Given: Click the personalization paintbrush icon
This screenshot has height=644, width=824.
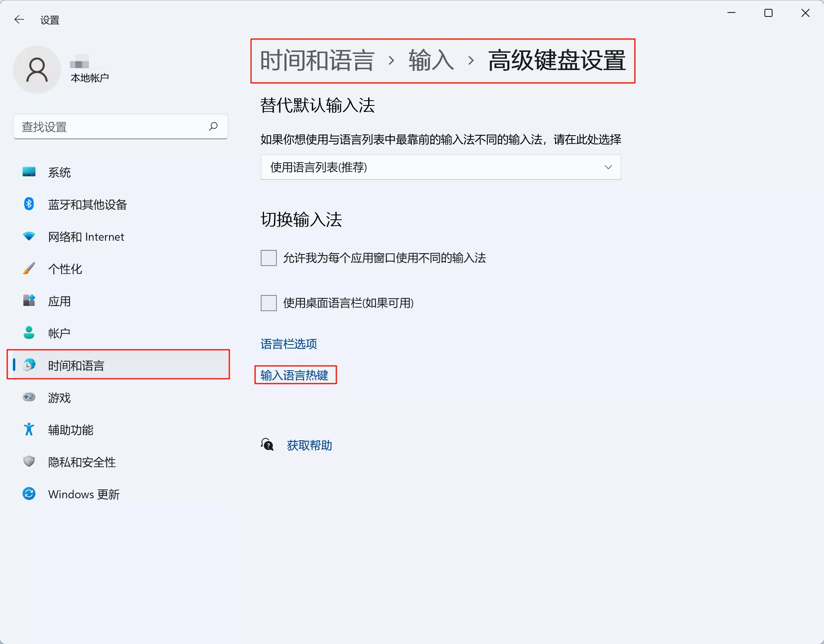Looking at the screenshot, I should coord(29,268).
